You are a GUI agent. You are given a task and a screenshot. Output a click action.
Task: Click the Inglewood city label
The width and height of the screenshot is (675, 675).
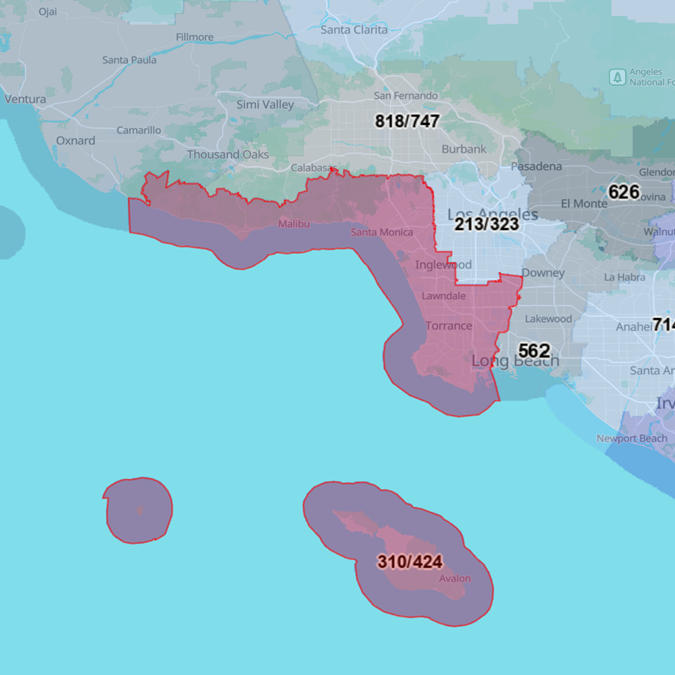coord(443,265)
